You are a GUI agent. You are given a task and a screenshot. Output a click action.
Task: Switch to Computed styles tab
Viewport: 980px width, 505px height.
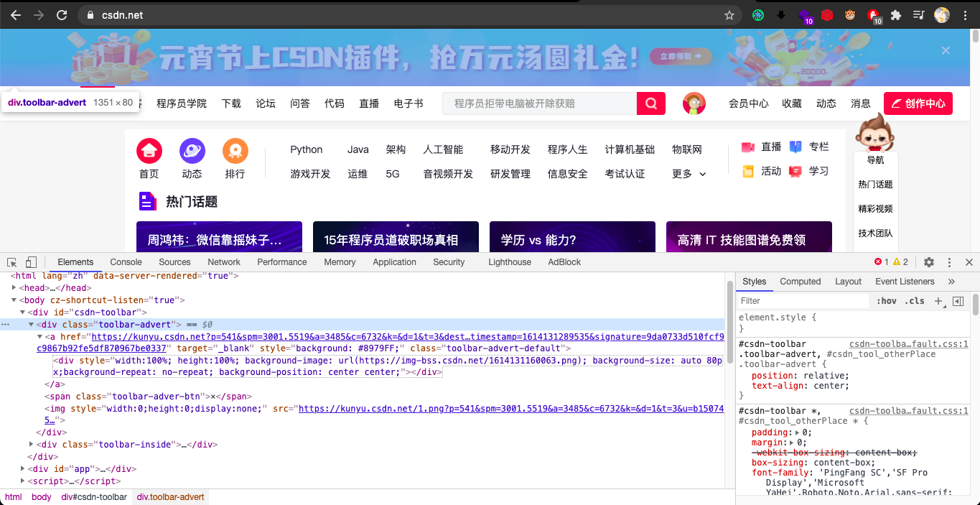[x=800, y=282]
